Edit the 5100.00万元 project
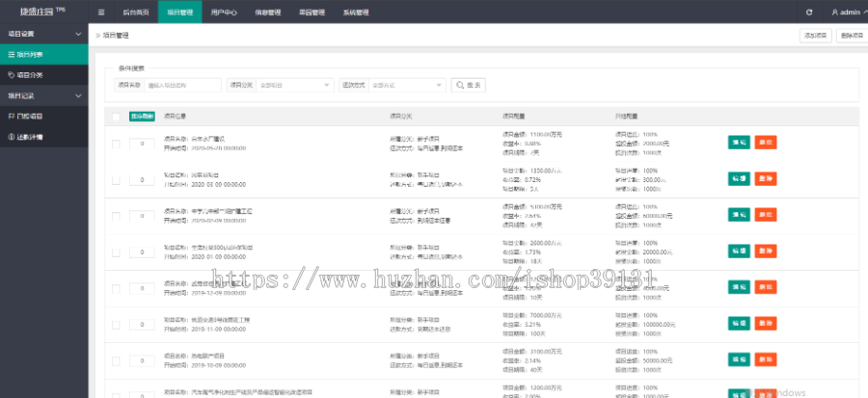Screen dimensions: 868x398 (739, 215)
